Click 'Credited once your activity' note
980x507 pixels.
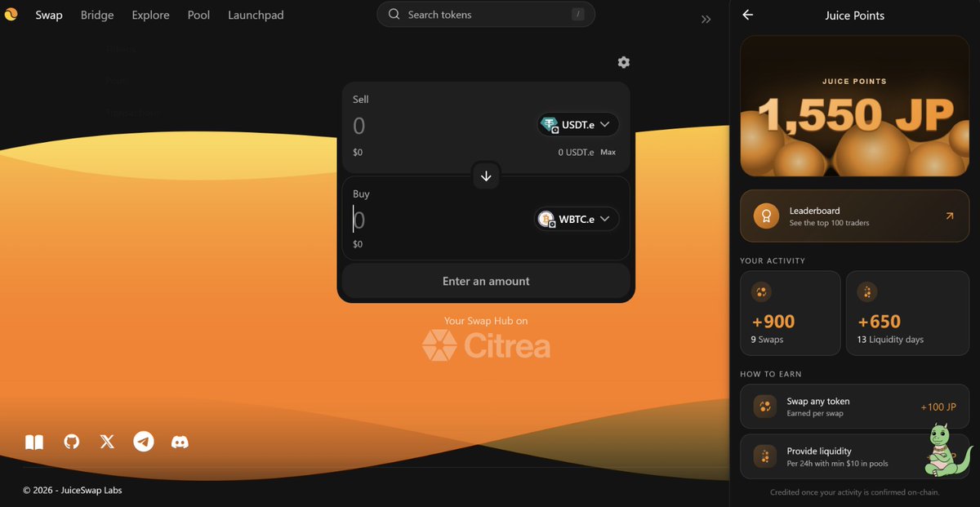pyautogui.click(x=855, y=492)
